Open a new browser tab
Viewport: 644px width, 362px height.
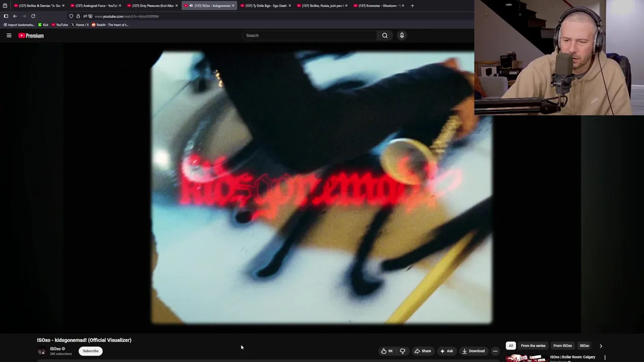(x=412, y=6)
